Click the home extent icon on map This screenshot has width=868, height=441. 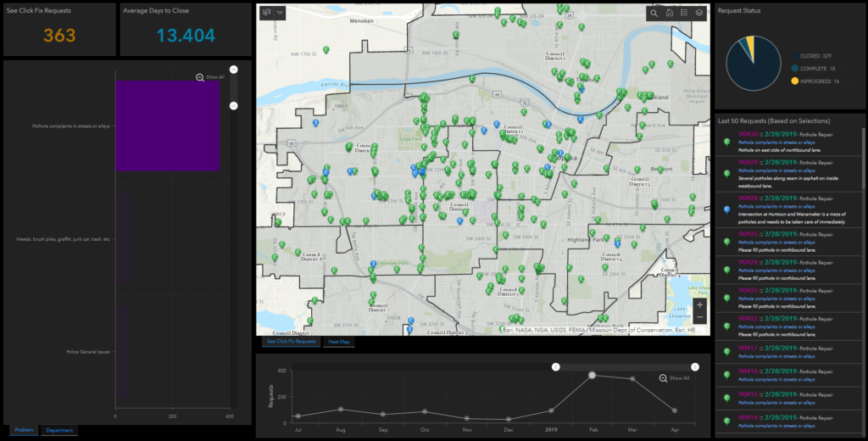(670, 14)
